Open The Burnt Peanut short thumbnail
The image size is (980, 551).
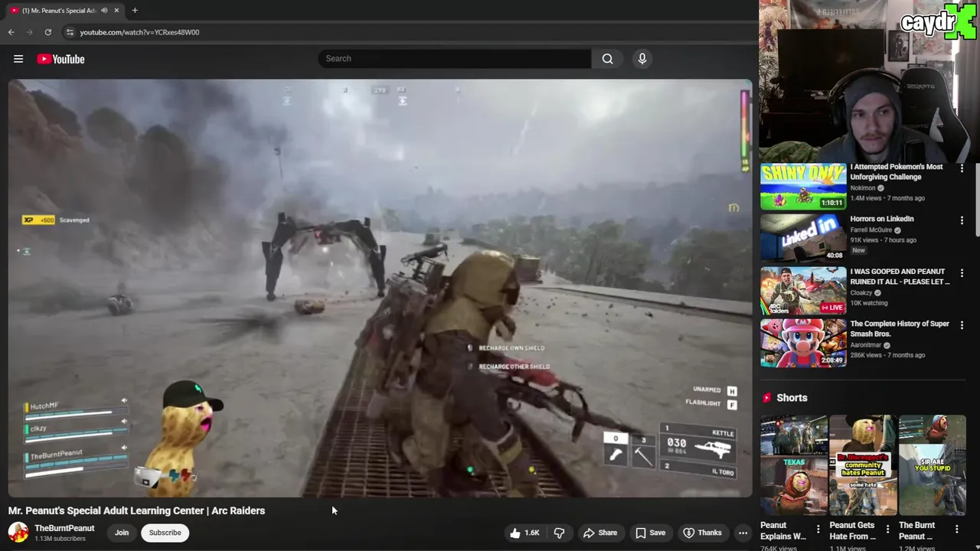tap(933, 465)
